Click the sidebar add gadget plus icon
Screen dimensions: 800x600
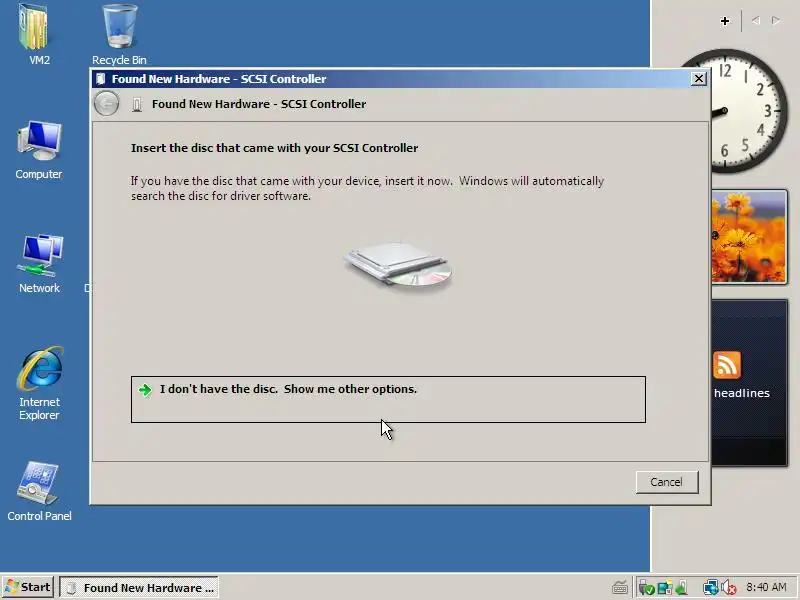click(x=724, y=21)
